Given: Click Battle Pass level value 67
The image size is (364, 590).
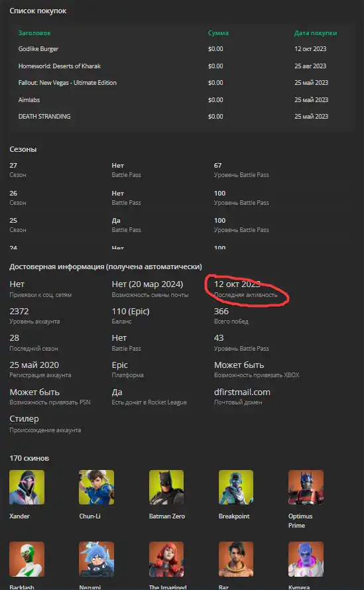Looking at the screenshot, I should click(x=217, y=166).
